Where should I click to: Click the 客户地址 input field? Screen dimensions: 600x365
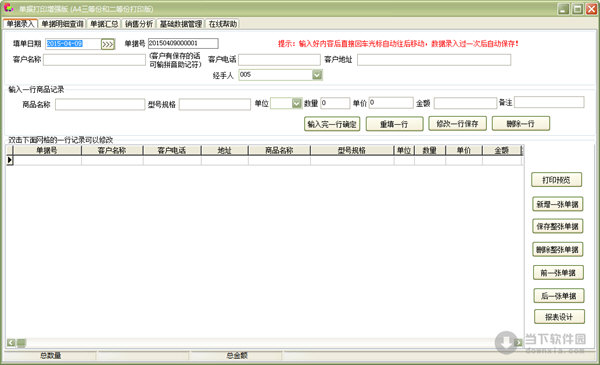coord(434,60)
